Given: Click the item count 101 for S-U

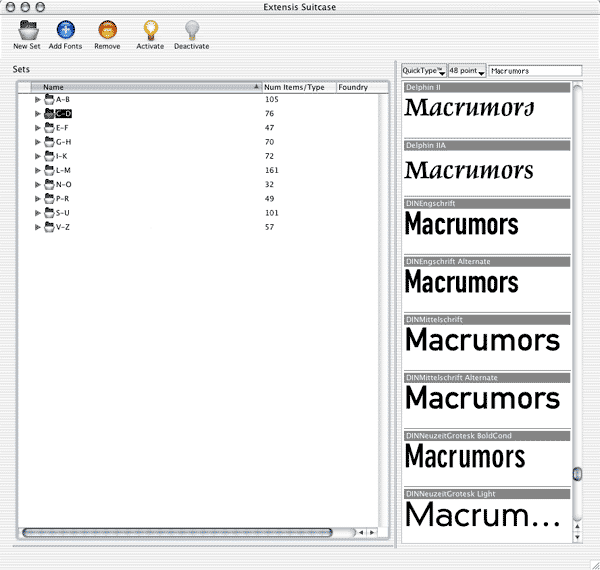Looking at the screenshot, I should (x=272, y=213).
